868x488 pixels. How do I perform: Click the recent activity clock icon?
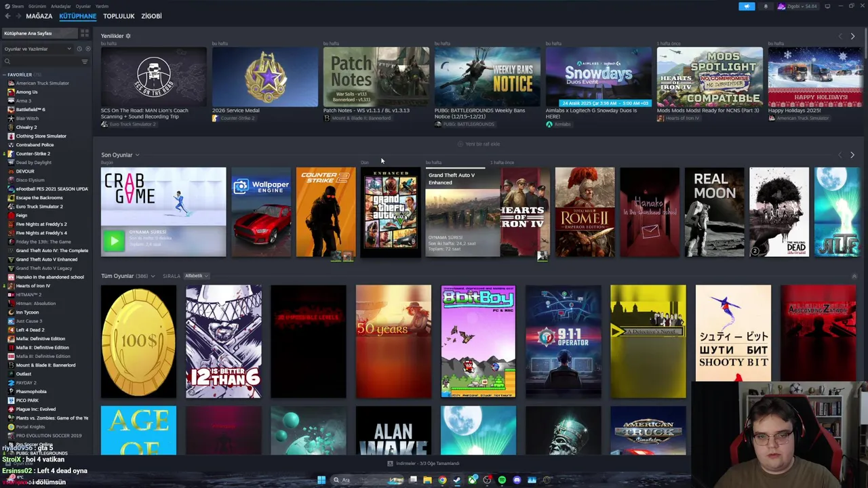click(79, 49)
